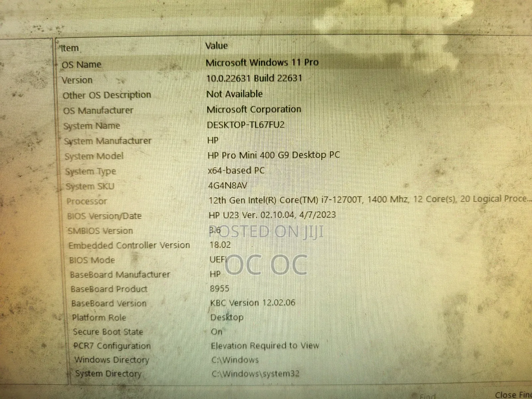Select the PCR7 Configuration row label
This screenshot has width=532, height=399.
pyautogui.click(x=112, y=346)
